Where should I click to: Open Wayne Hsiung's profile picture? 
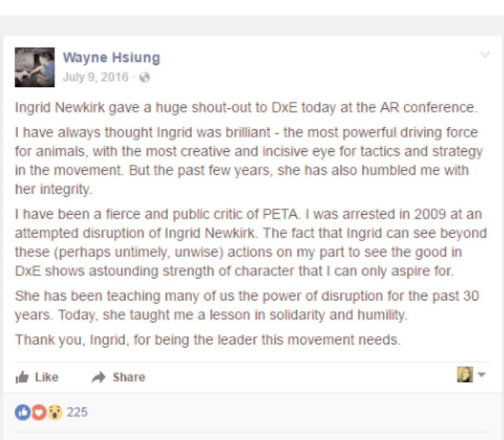point(34,67)
